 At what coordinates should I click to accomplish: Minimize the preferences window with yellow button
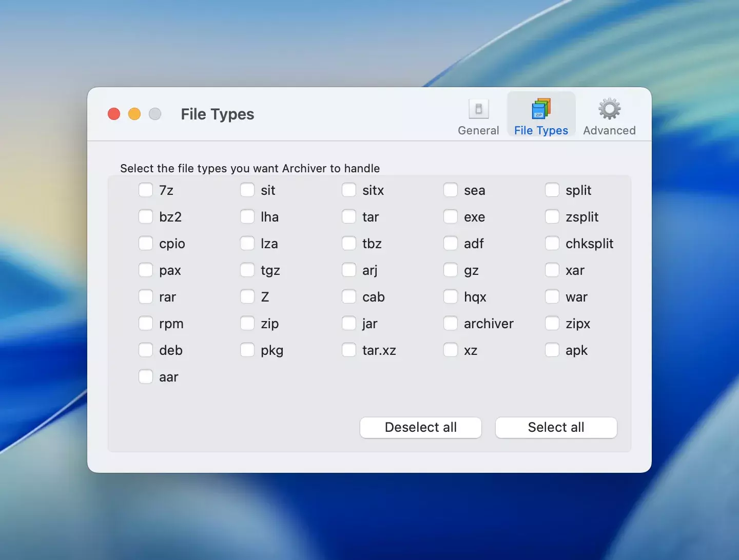click(134, 114)
